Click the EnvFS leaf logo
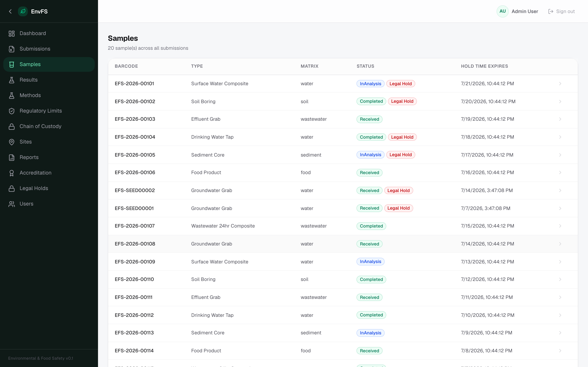Viewport: 588px width, 367px height. [x=23, y=11]
